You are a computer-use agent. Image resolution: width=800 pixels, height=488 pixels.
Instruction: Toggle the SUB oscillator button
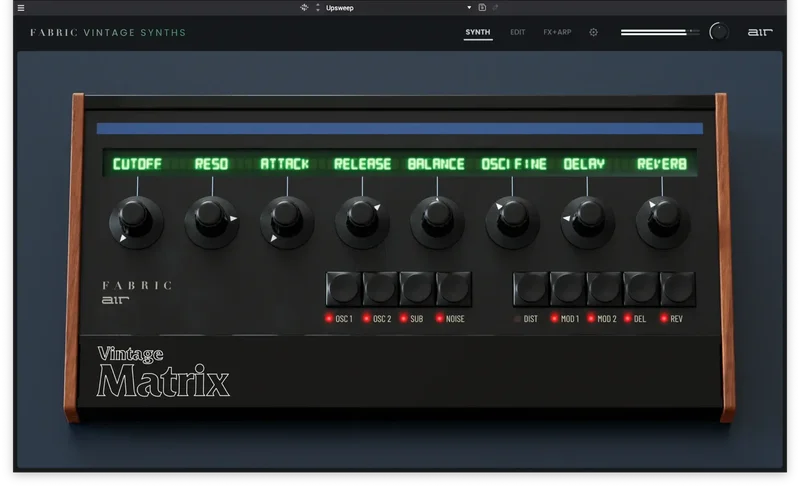[417, 289]
